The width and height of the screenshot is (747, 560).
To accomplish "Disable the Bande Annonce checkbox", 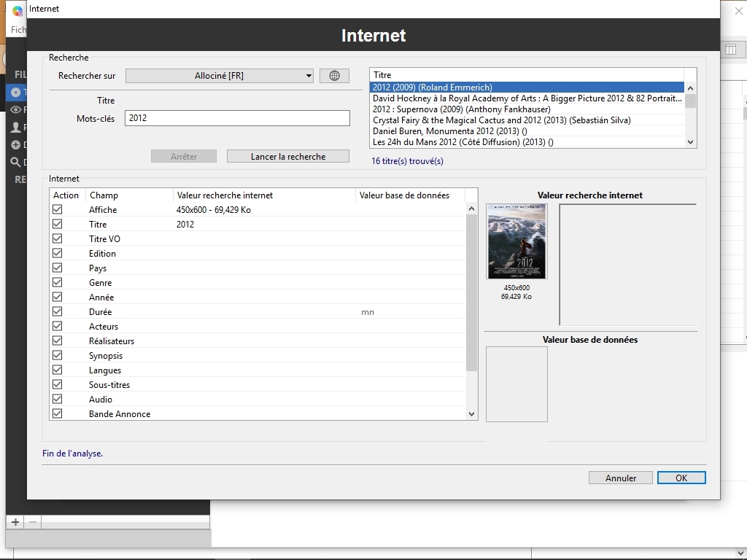I will click(x=57, y=413).
